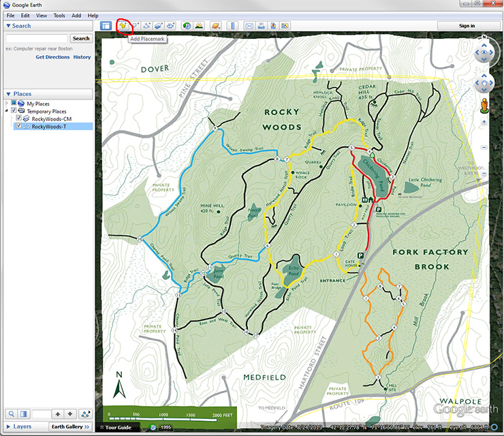The image size is (504, 436).
Task: Open the Tools menu
Action: [x=59, y=15]
